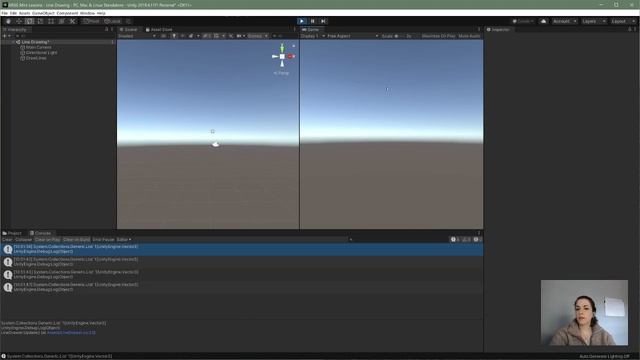This screenshot has height=360, width=640.
Task: Toggle Clear on Play in Console
Action: (47, 240)
